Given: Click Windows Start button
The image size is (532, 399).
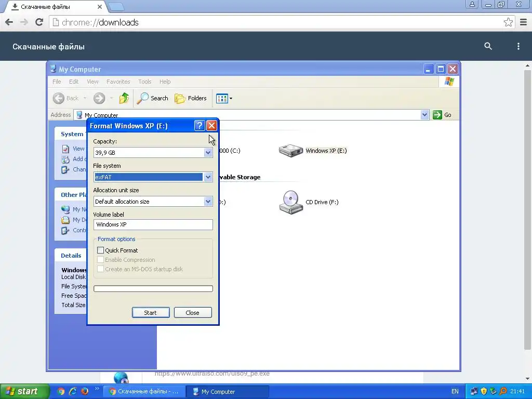Looking at the screenshot, I should pyautogui.click(x=24, y=392).
